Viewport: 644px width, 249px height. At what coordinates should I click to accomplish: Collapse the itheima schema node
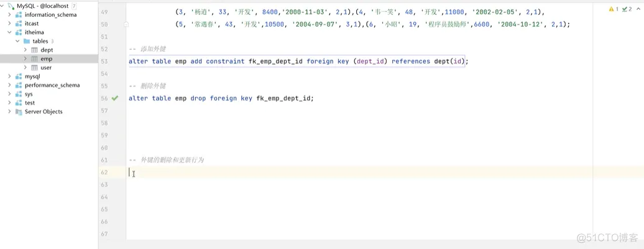coord(9,32)
